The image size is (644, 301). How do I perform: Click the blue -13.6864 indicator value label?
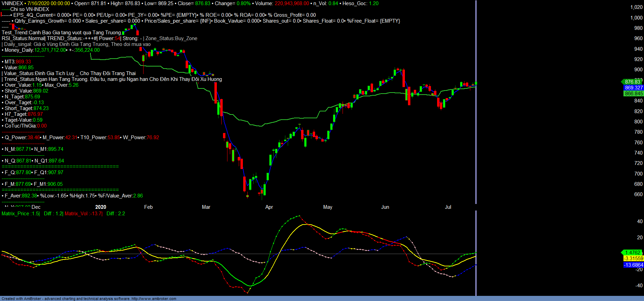pyautogui.click(x=633, y=265)
